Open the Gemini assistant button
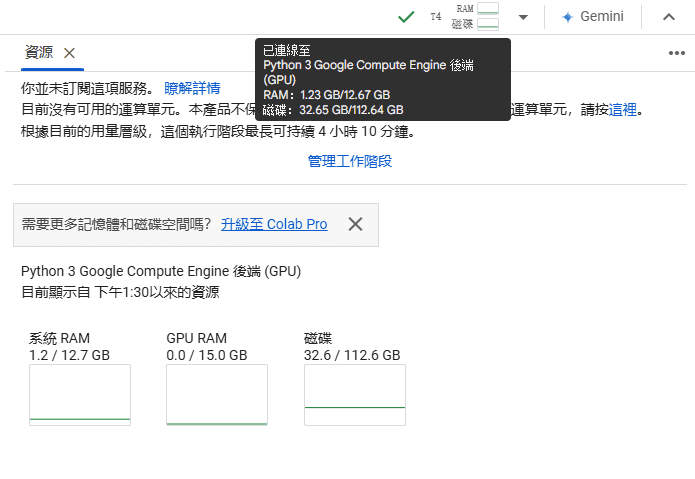This screenshot has width=695, height=479. [x=593, y=17]
